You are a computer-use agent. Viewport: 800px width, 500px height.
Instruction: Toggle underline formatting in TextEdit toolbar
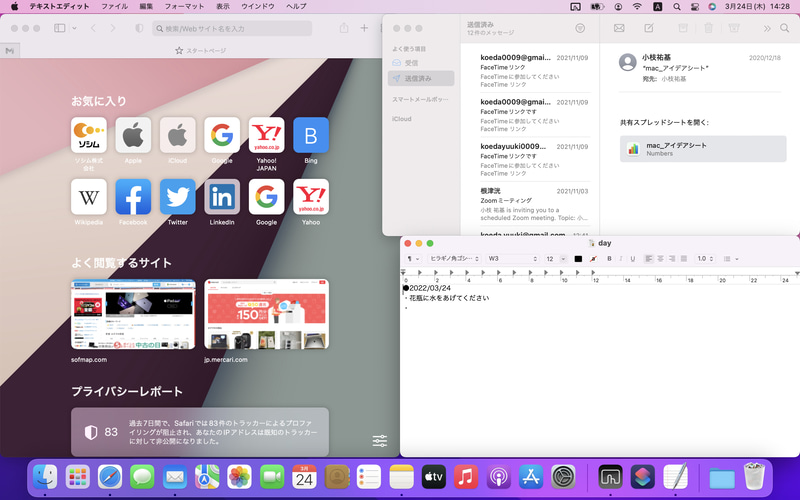click(x=633, y=259)
